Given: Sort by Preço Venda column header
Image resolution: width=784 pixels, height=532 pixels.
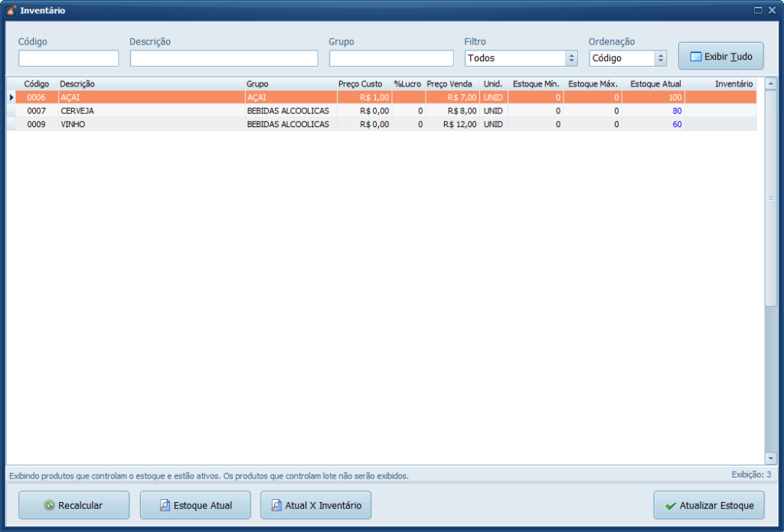Looking at the screenshot, I should (449, 83).
